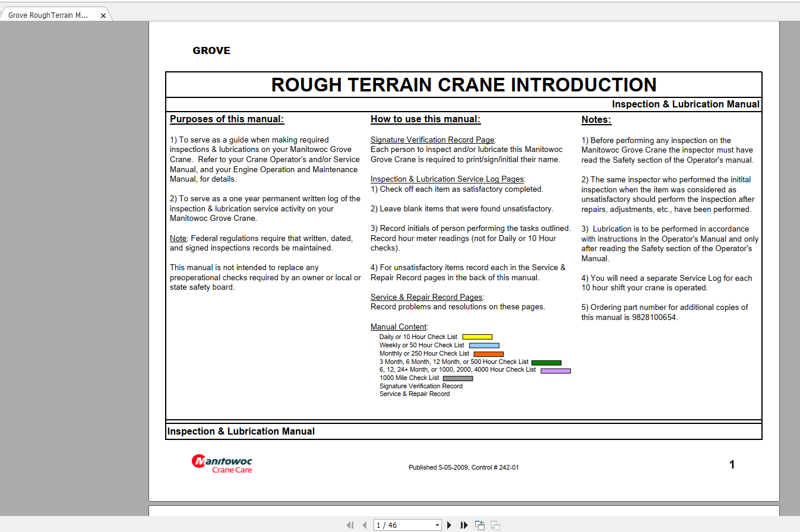
Task: Click the Signature Verification Record contents entry
Action: (421, 386)
